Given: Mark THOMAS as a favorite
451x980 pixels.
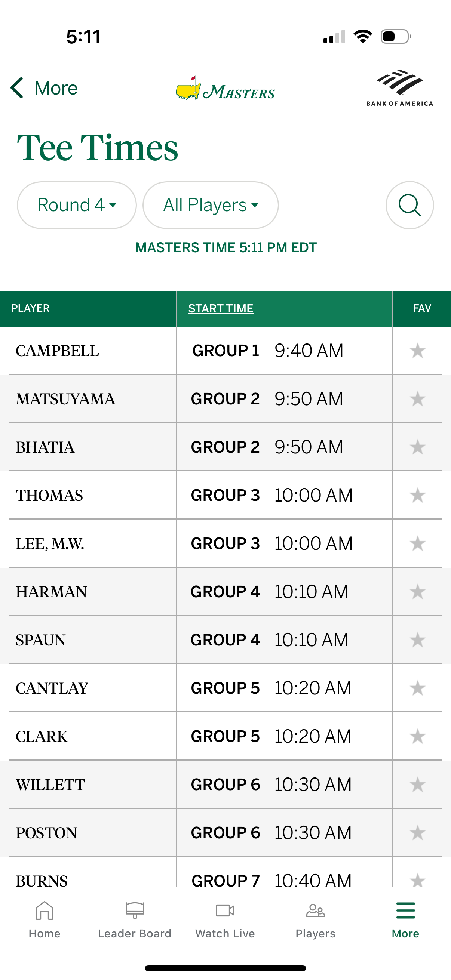Looking at the screenshot, I should [418, 495].
